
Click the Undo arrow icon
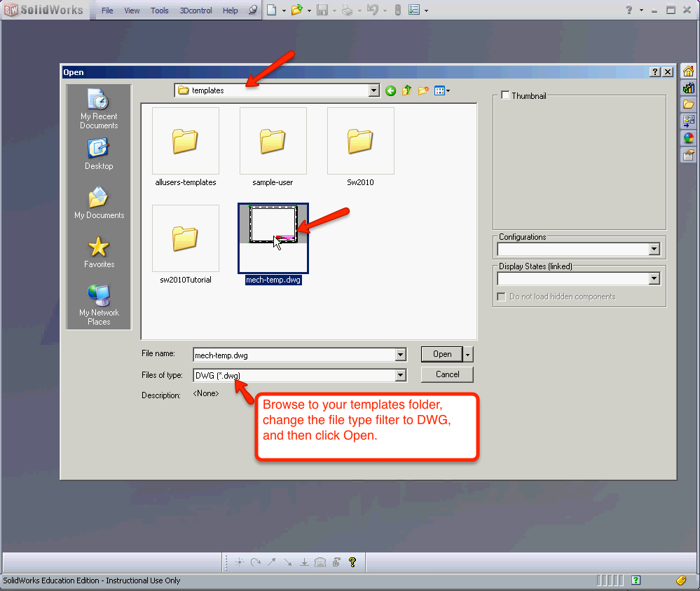373,10
